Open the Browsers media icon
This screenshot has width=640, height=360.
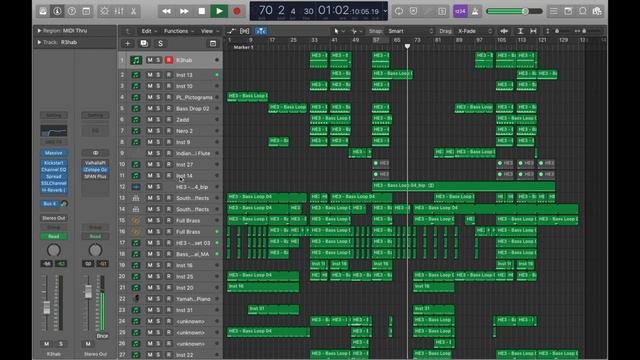click(597, 11)
